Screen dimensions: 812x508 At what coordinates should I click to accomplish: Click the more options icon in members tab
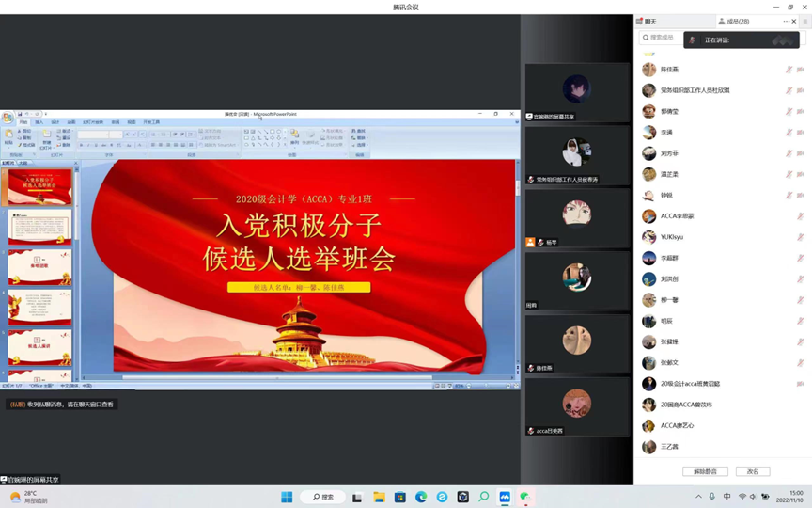coord(787,21)
